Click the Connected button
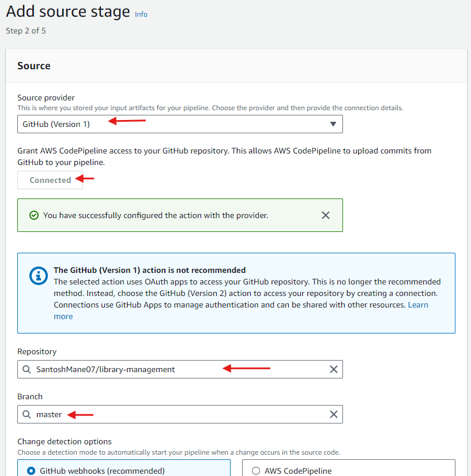The image size is (471, 476). click(x=50, y=180)
